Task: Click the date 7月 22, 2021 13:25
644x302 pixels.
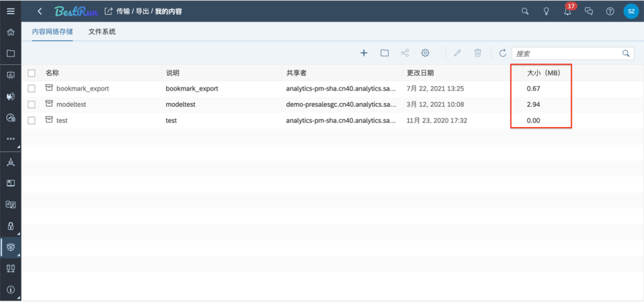Action: click(x=435, y=88)
